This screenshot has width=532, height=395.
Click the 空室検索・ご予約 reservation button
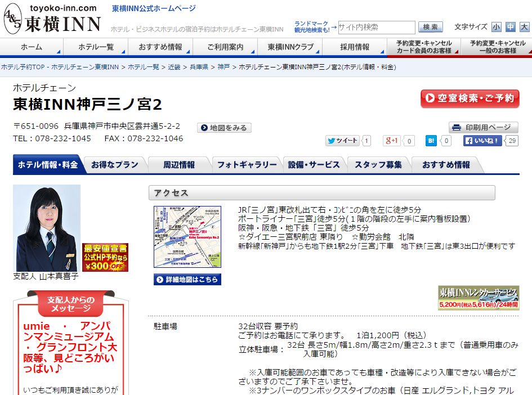click(470, 98)
